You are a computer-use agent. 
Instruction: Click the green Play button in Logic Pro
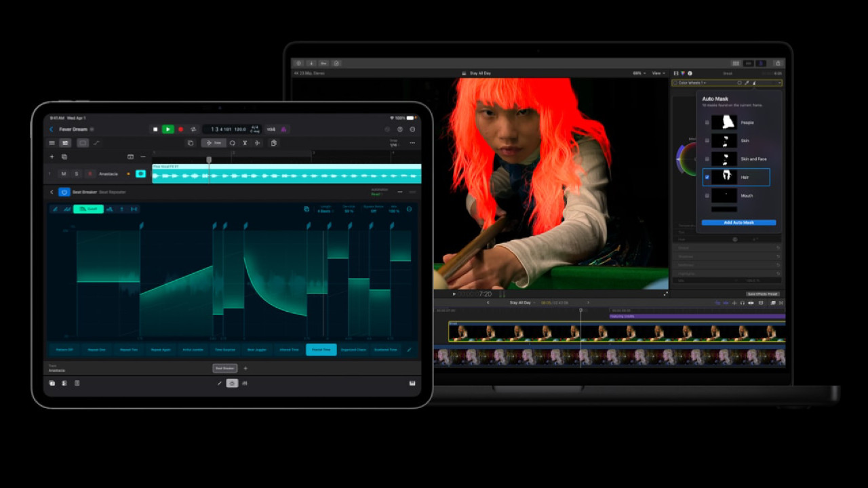click(x=167, y=129)
